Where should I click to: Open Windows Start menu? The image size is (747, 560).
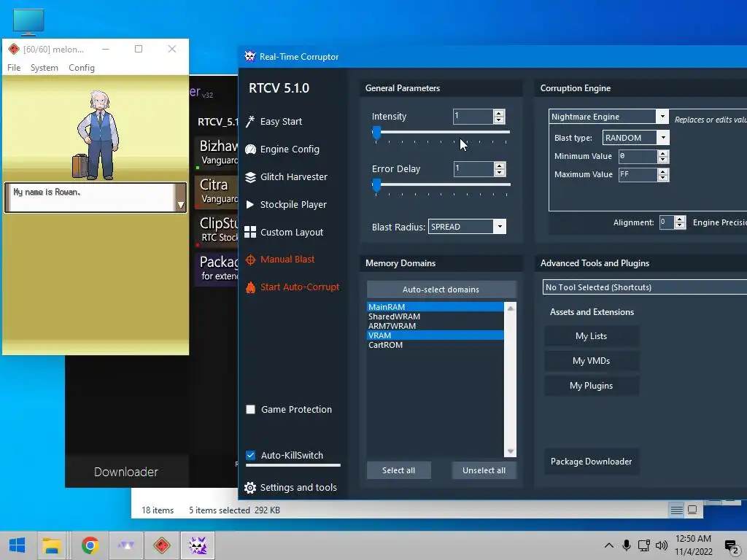pos(18,545)
